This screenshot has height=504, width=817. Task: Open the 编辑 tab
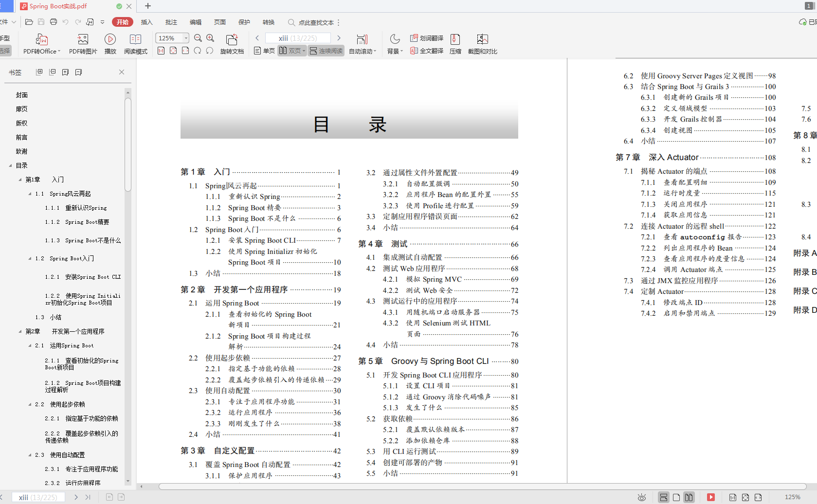196,22
